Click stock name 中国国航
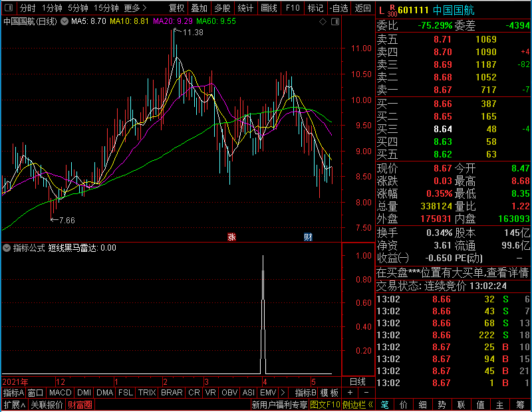 pos(454,10)
